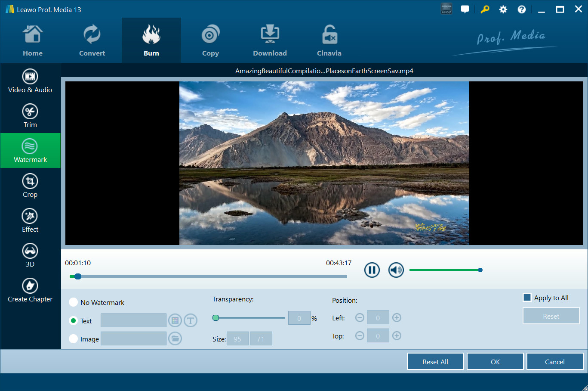Pause the video preview playback
The width and height of the screenshot is (588, 391).
pyautogui.click(x=372, y=270)
